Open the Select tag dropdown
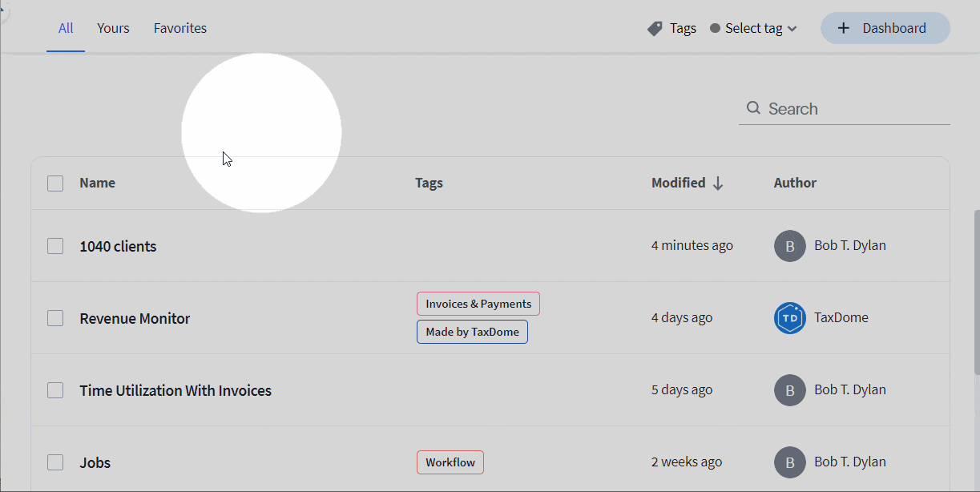Viewport: 980px width, 492px height. pos(753,29)
